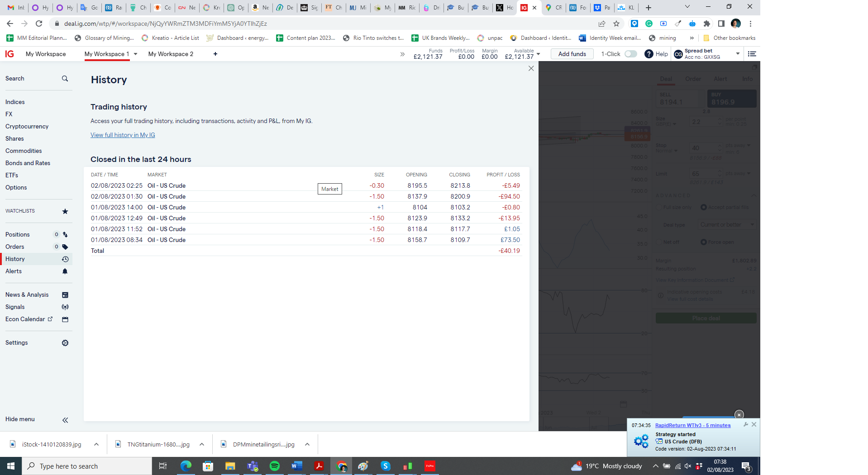The height and width of the screenshot is (475, 868).
Task: Click the Place deal button
Action: pyautogui.click(x=706, y=318)
